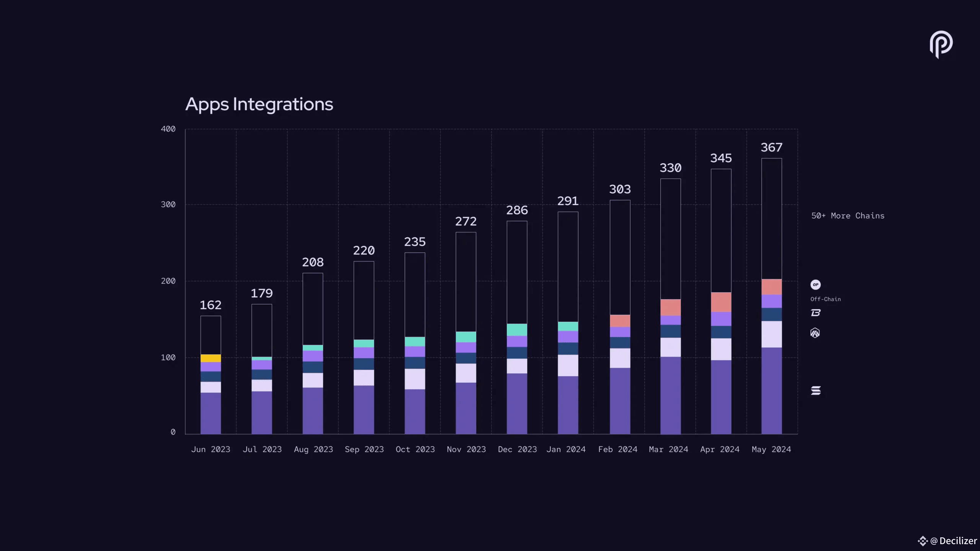
Task: Click the Nov 2023 x-axis label
Action: (x=466, y=449)
